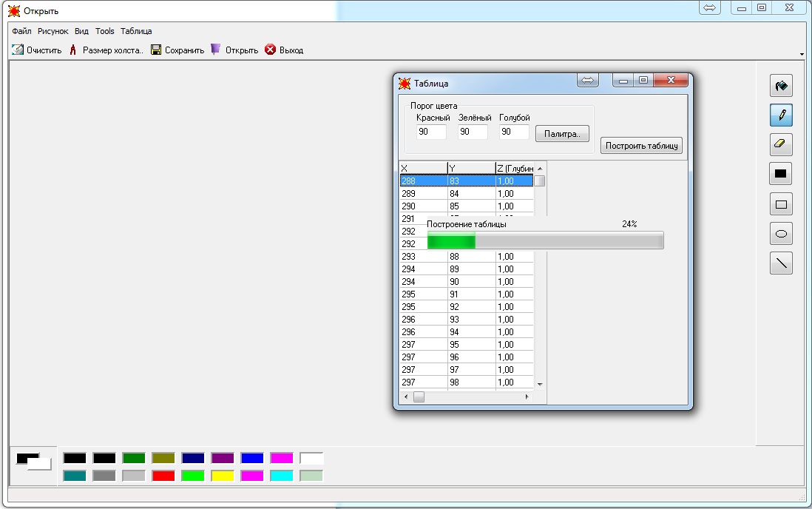Viewport: 812px width, 509px height.
Task: Click horizontal scrollbar right arrow in table
Action: point(527,397)
